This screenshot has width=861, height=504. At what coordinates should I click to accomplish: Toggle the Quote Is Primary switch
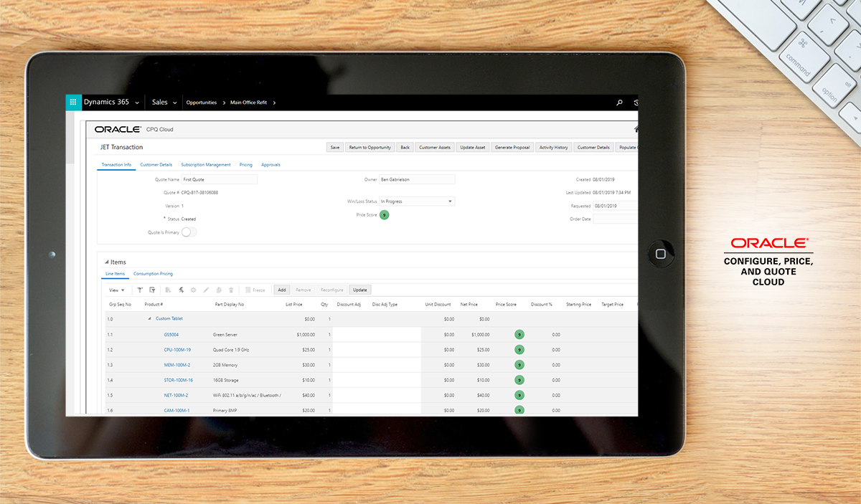click(189, 232)
